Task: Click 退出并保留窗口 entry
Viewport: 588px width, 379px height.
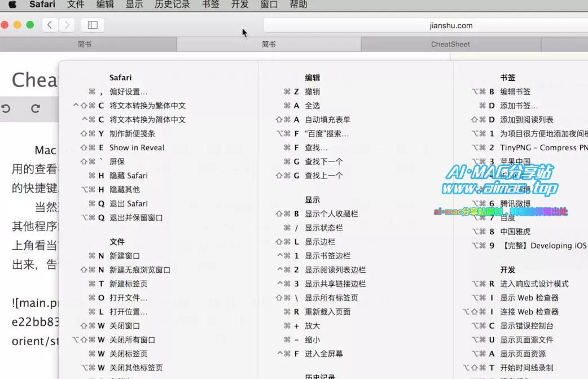Action: coord(136,217)
